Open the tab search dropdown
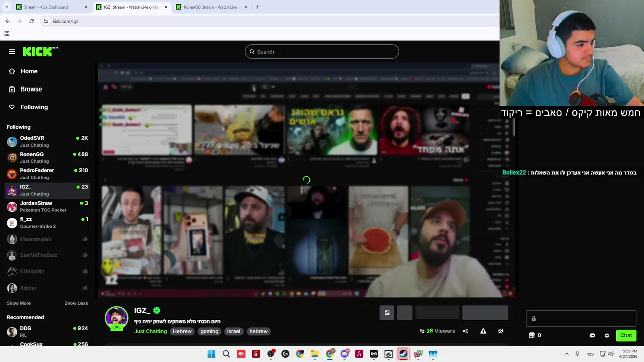 pyautogui.click(x=7, y=7)
